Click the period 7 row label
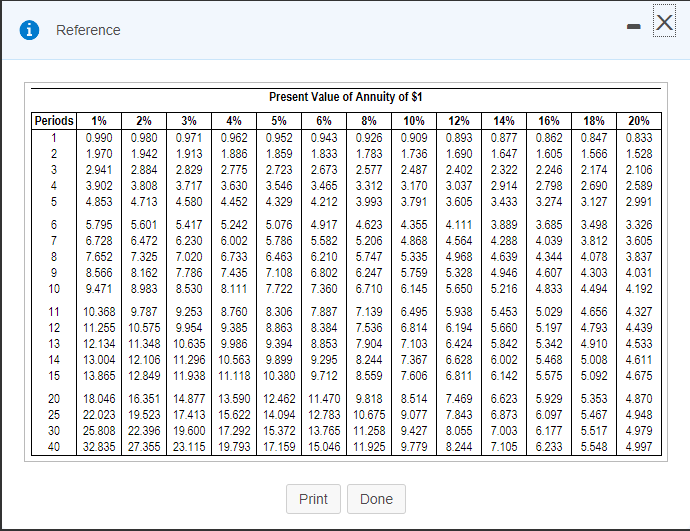690x531 pixels. (x=54, y=241)
